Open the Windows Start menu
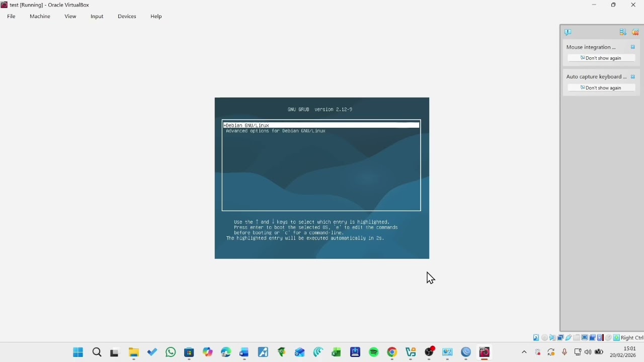Viewport: 644px width, 362px height. [x=78, y=352]
